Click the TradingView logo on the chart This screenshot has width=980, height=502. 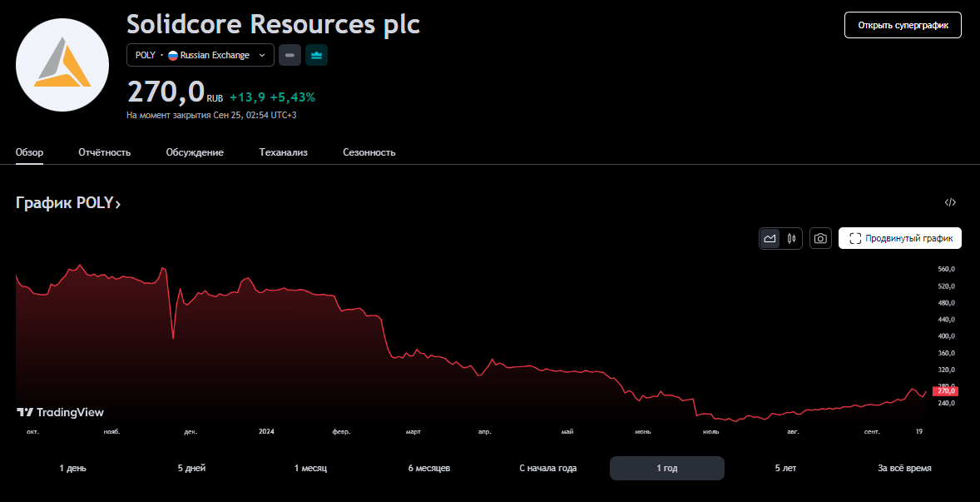60,412
